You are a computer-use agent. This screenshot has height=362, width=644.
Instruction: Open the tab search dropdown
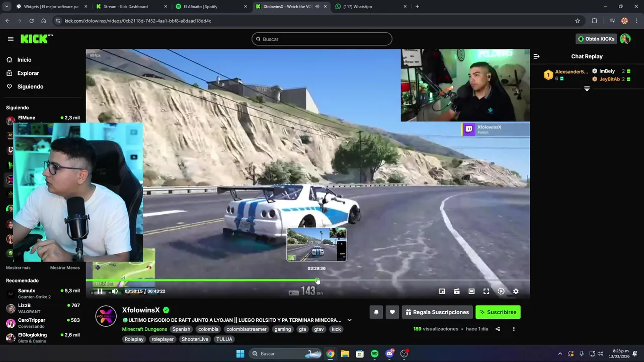tap(6, 7)
